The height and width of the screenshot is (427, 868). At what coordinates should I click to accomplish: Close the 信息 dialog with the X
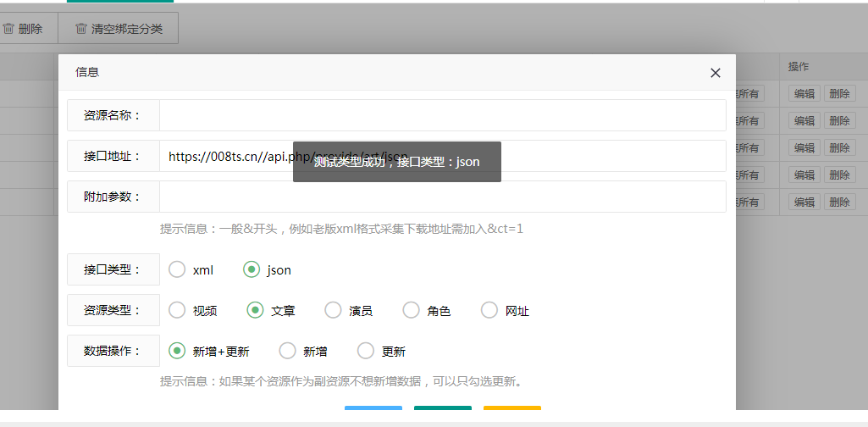(716, 73)
